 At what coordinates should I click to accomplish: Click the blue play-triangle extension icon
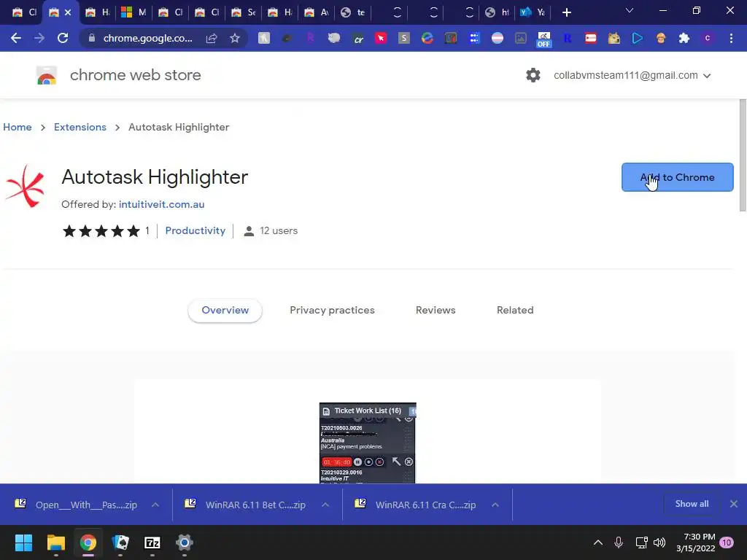point(637,38)
